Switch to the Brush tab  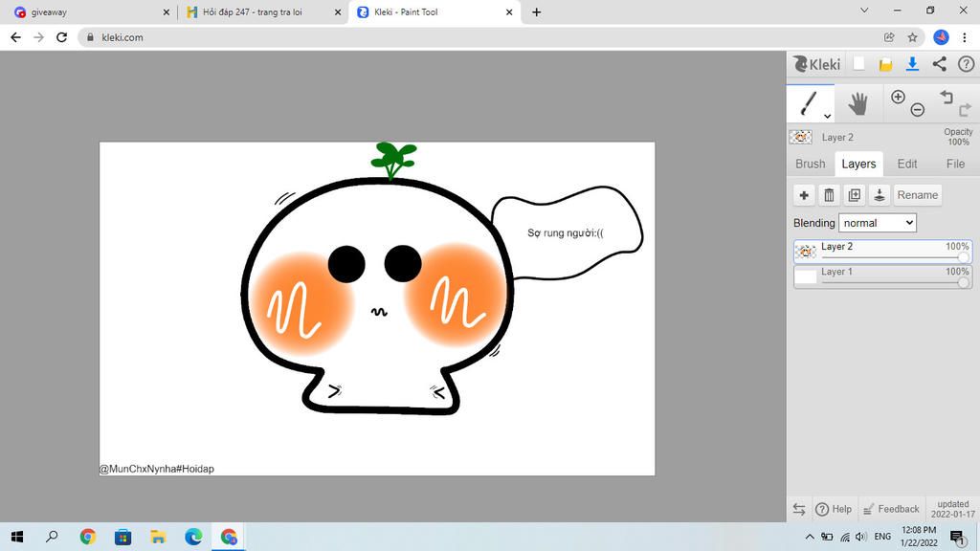[811, 164]
